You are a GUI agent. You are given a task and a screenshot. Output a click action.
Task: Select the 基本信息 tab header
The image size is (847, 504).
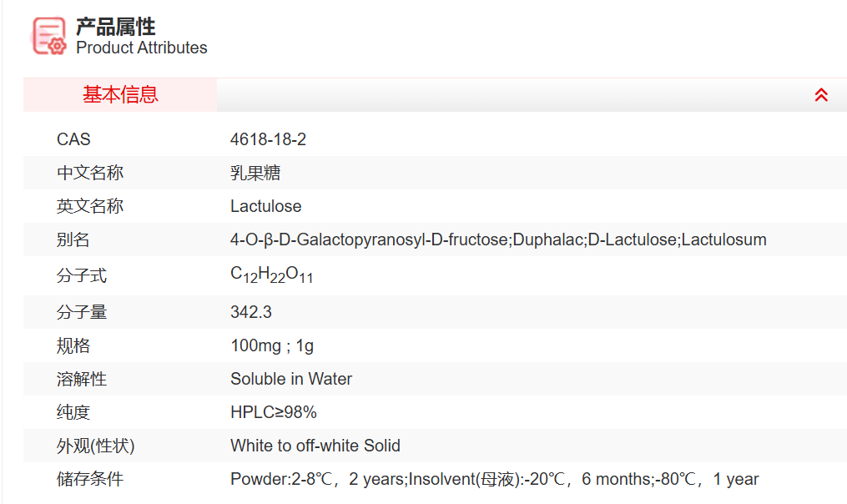click(x=120, y=95)
